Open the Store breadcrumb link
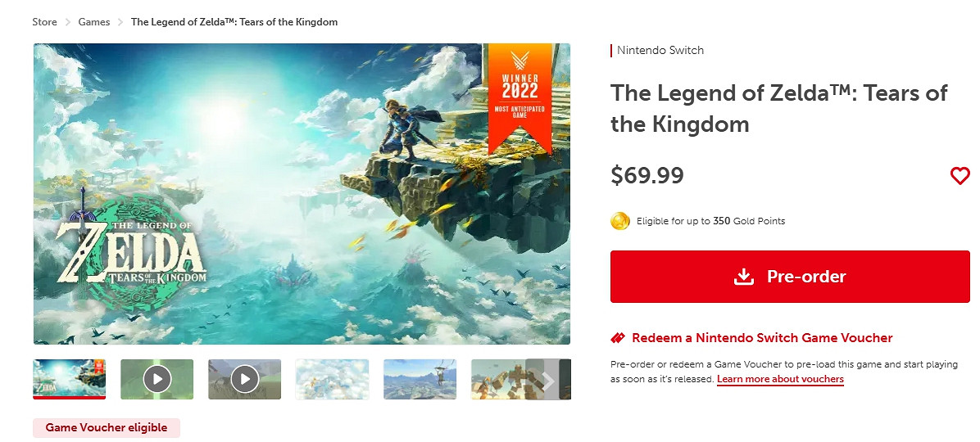This screenshot has height=442, width=980. coord(44,22)
